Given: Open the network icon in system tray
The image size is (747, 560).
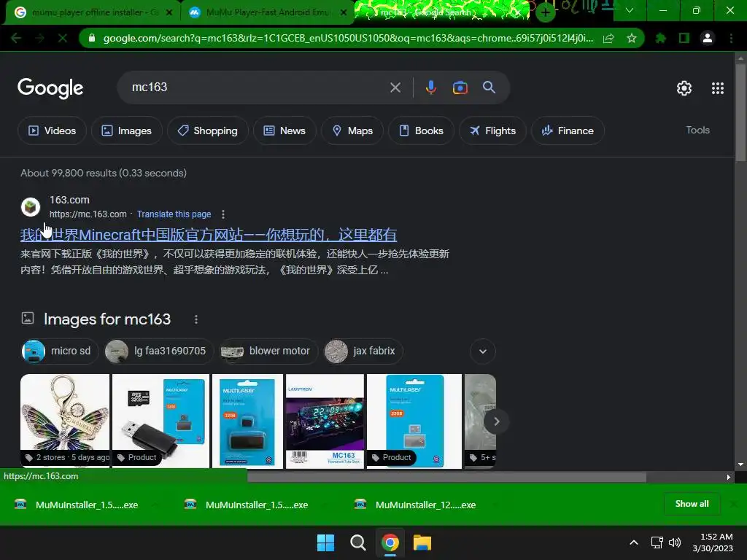Looking at the screenshot, I should (657, 542).
